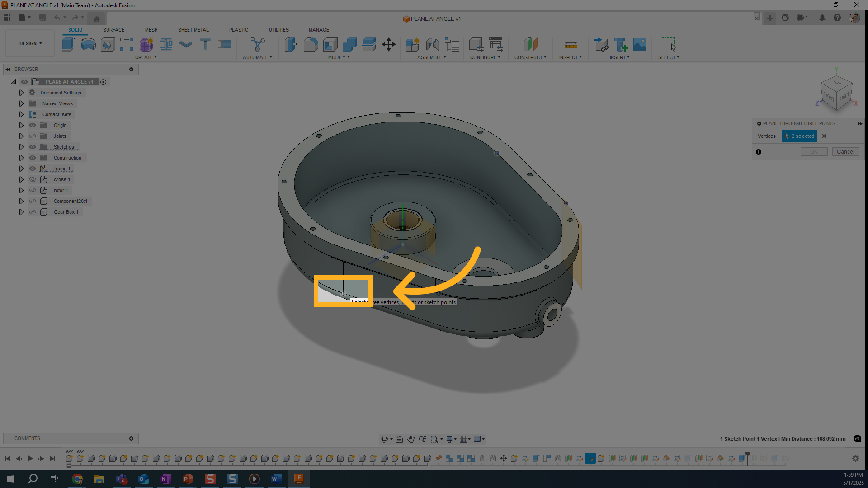Click the Insert Derive icon

(601, 44)
